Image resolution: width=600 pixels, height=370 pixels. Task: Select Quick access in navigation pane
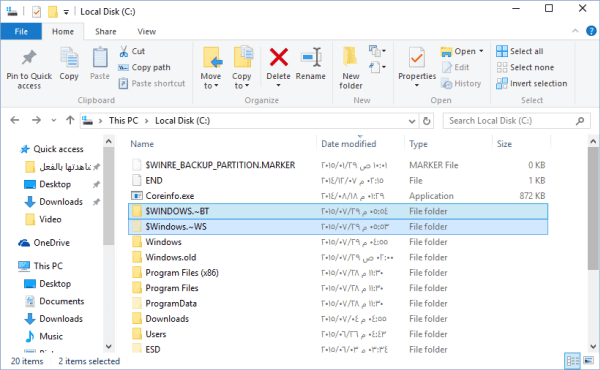pyautogui.click(x=52, y=149)
